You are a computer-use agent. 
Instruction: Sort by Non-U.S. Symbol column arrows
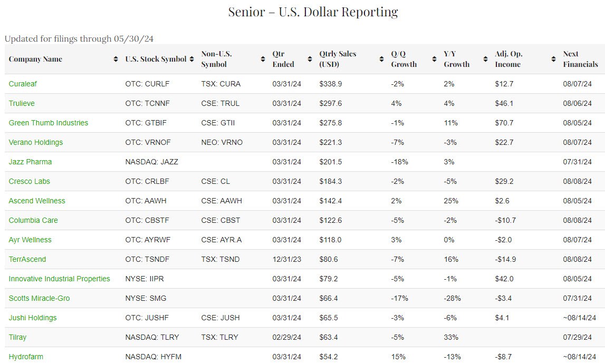tap(263, 60)
